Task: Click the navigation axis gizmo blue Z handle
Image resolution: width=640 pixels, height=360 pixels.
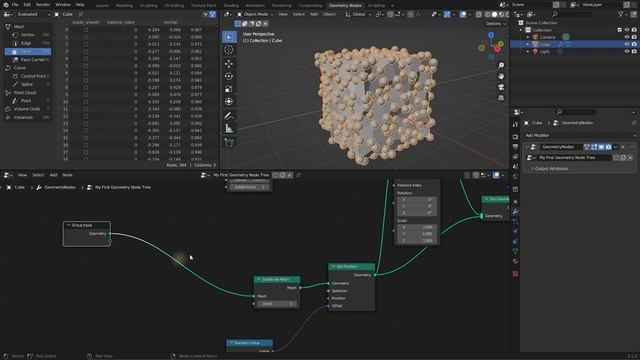Action: (x=491, y=36)
